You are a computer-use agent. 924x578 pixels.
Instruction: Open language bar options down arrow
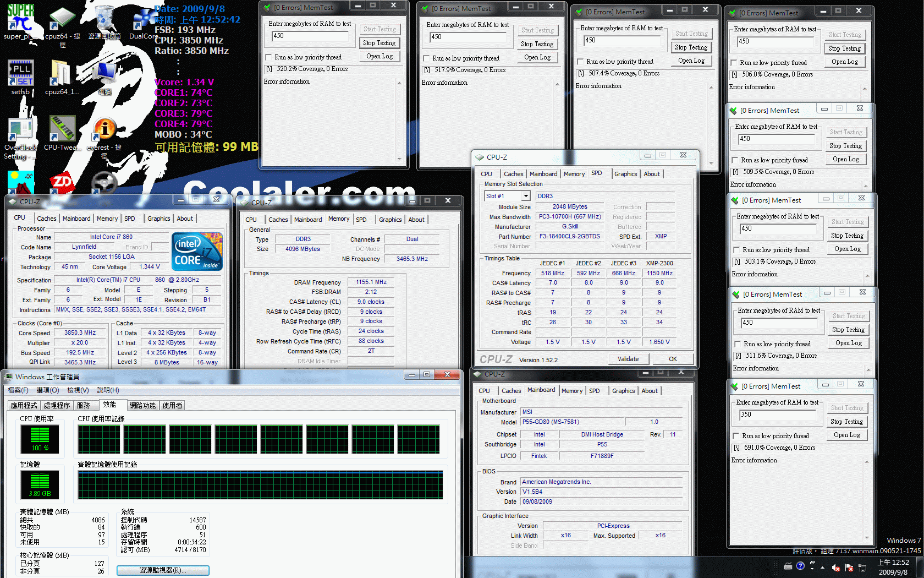[x=812, y=569]
